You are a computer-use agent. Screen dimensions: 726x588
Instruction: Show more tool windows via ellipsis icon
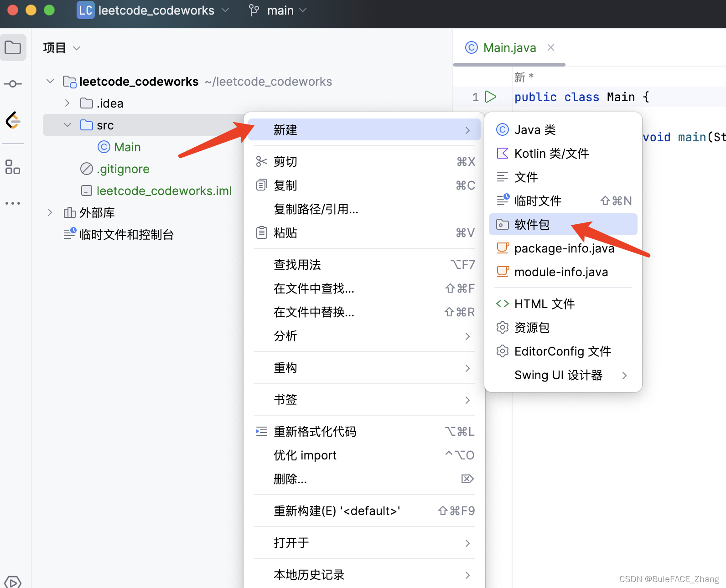tap(13, 203)
